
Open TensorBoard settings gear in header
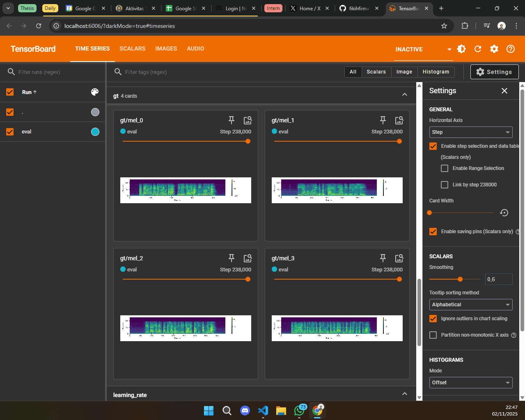[494, 49]
